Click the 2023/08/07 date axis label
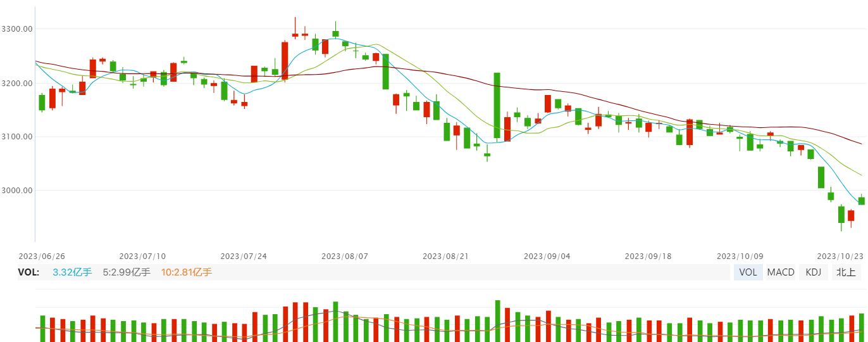The height and width of the screenshot is (342, 868). pos(345,256)
